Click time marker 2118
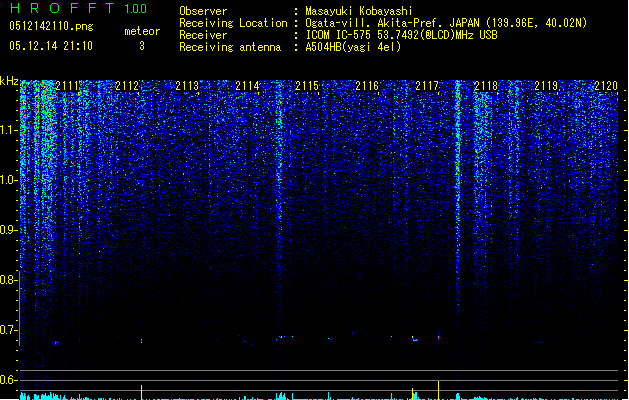629x400 pixels. pyautogui.click(x=486, y=86)
